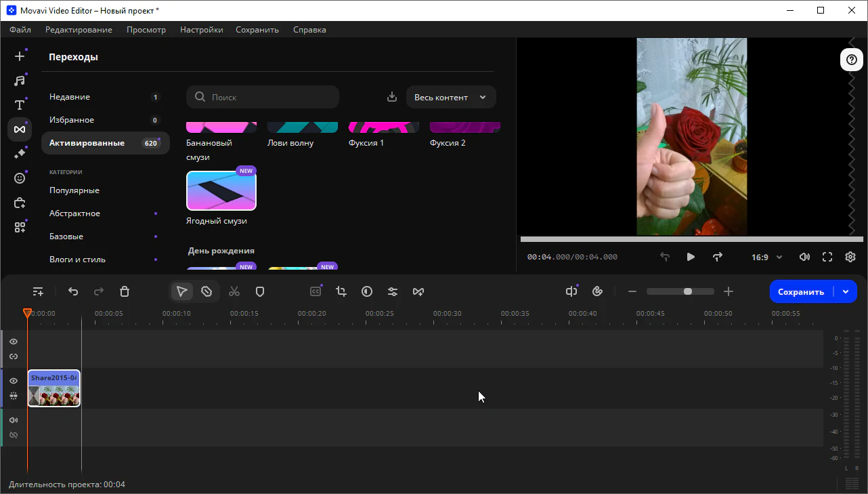
Task: Select the Популярные category
Action: tap(74, 190)
